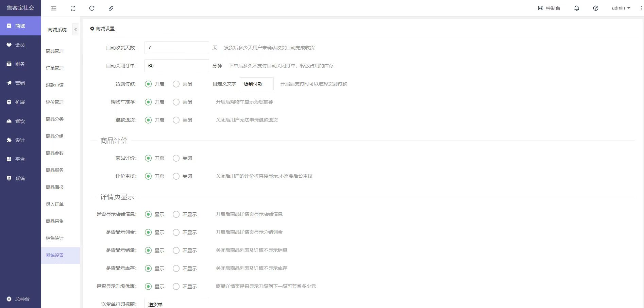This screenshot has width=644, height=308.
Task: Open the admin user dropdown
Action: tap(621, 8)
